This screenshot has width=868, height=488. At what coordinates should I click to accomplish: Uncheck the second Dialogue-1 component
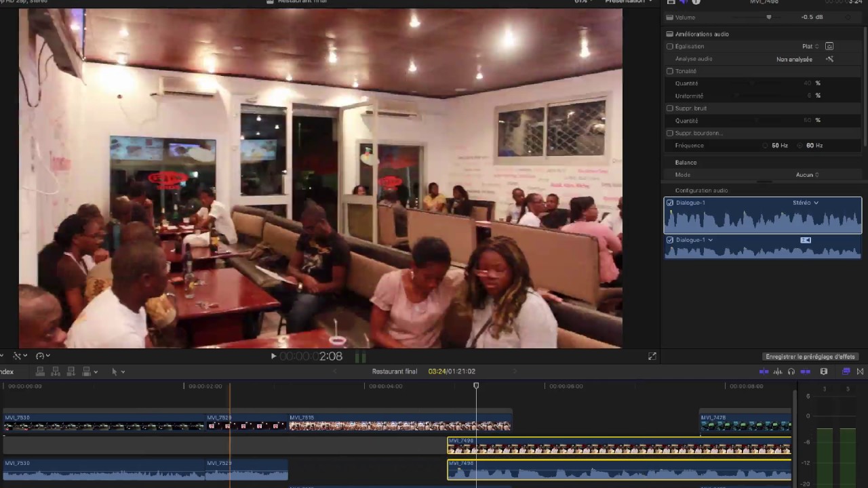tap(670, 240)
